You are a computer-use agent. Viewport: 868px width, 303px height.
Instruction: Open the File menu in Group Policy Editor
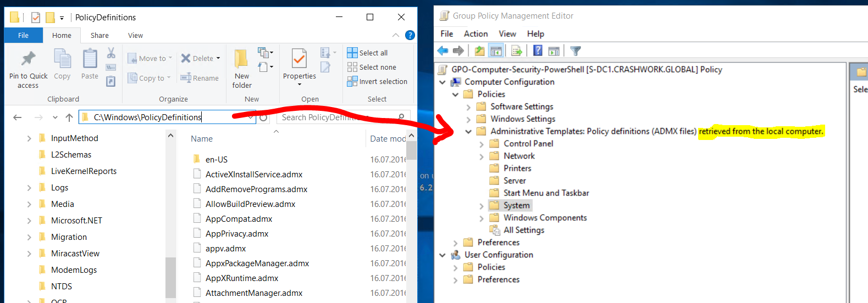tap(447, 33)
